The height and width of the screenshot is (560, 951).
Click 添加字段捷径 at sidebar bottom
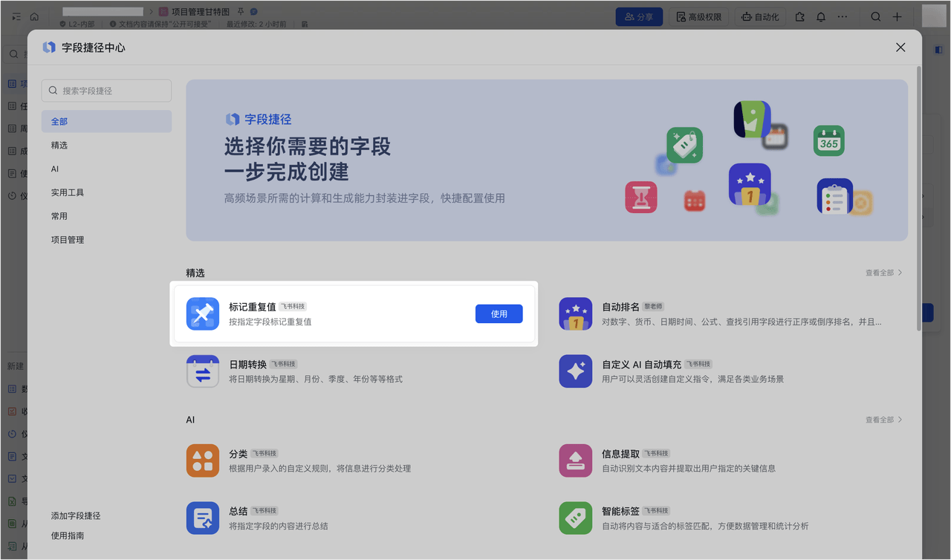coord(76,515)
